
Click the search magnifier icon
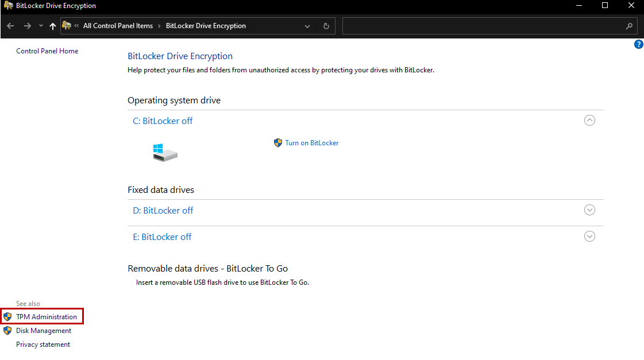coord(629,26)
